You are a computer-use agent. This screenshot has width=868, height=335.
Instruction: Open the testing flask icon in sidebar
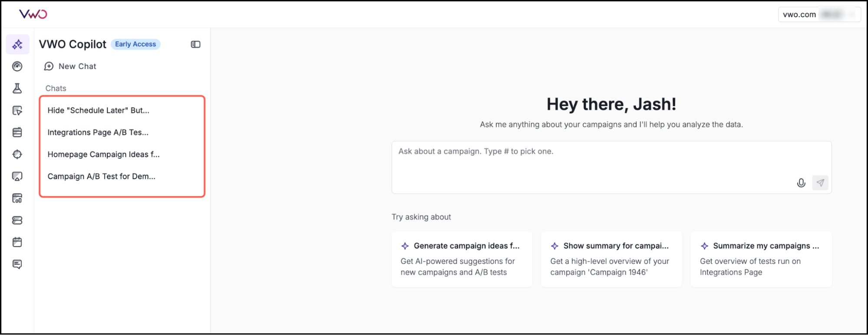17,89
